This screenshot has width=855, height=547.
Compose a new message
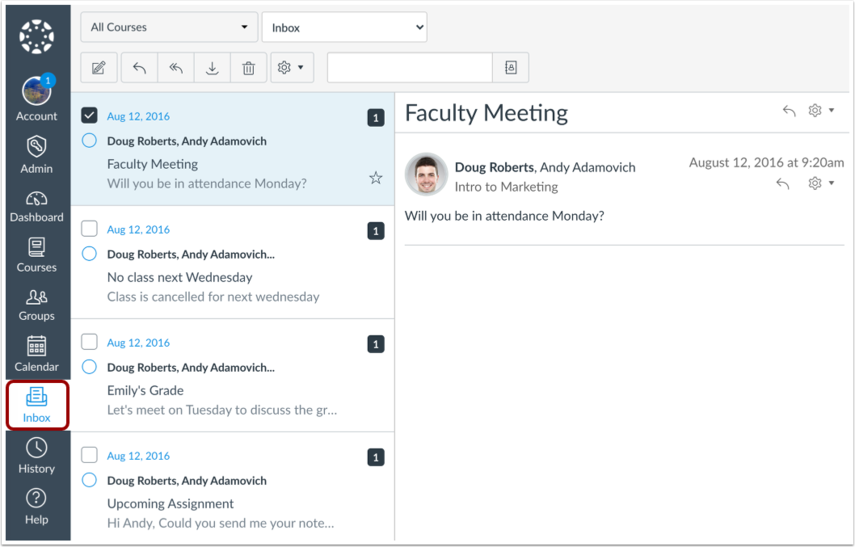(x=99, y=68)
